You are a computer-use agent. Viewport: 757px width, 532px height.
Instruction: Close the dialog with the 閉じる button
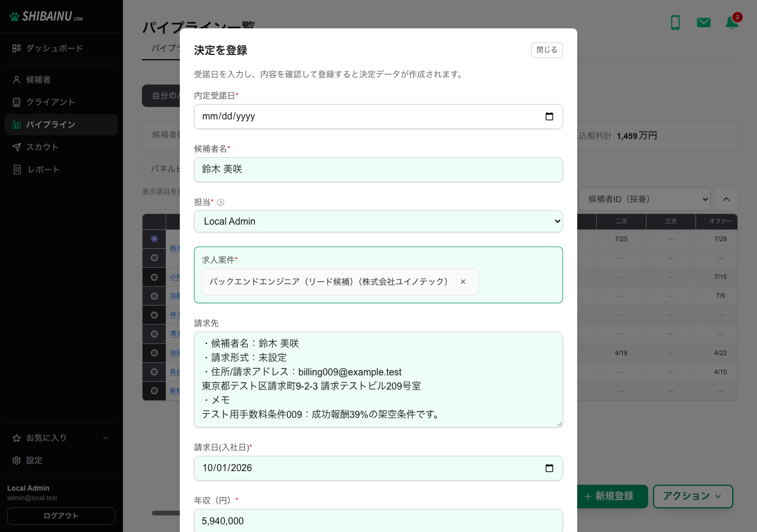(x=547, y=50)
